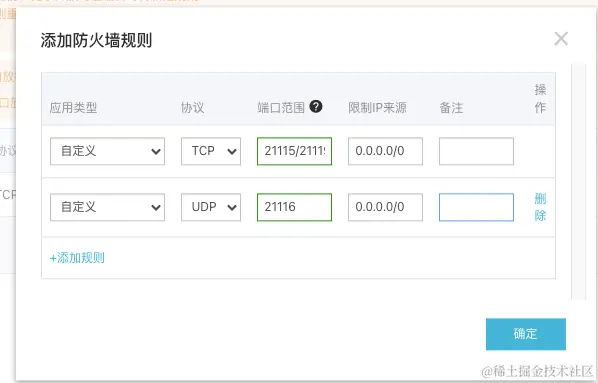The width and height of the screenshot is (598, 383).
Task: Click the port range field containing 21116
Action: 294,207
